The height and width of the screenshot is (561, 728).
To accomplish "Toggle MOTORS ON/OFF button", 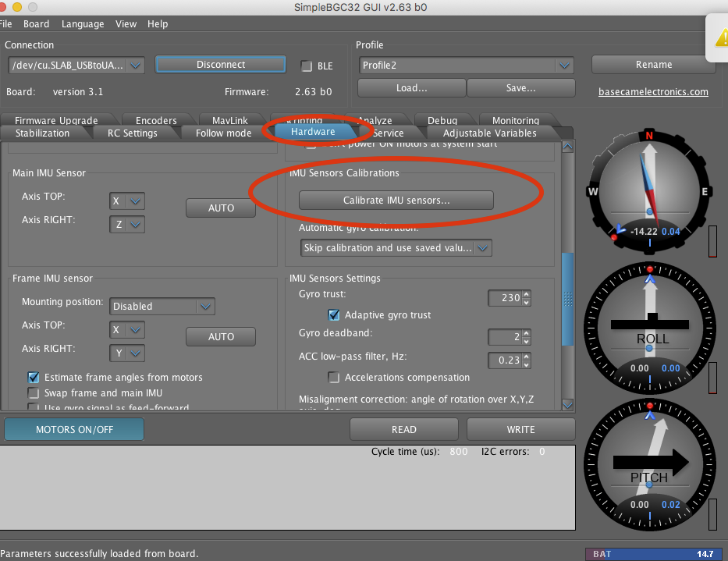I will pos(74,430).
